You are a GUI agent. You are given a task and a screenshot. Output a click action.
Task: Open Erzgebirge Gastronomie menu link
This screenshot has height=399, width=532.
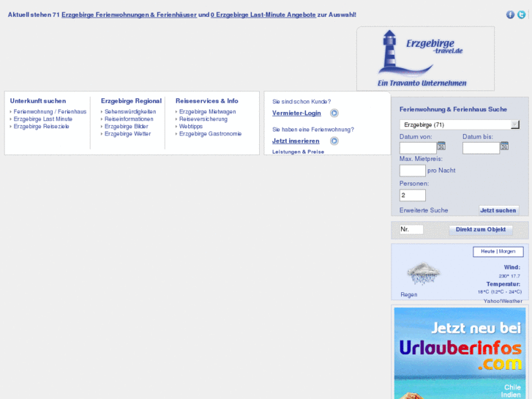tap(210, 134)
